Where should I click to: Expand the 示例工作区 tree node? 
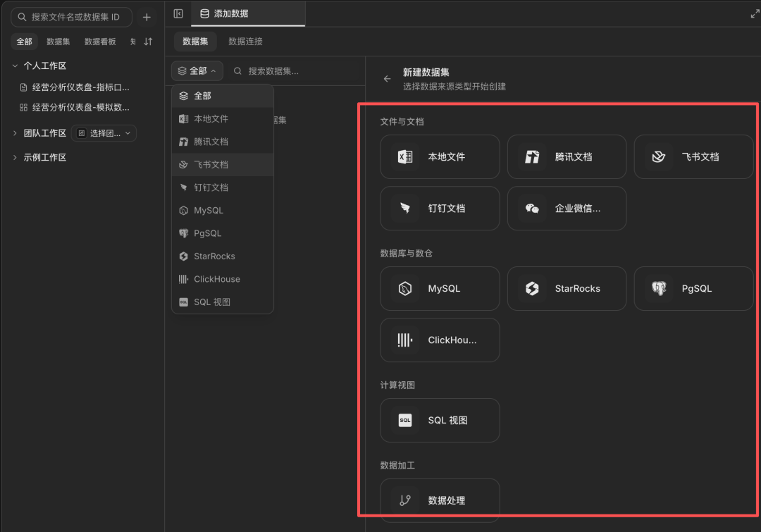pos(15,157)
